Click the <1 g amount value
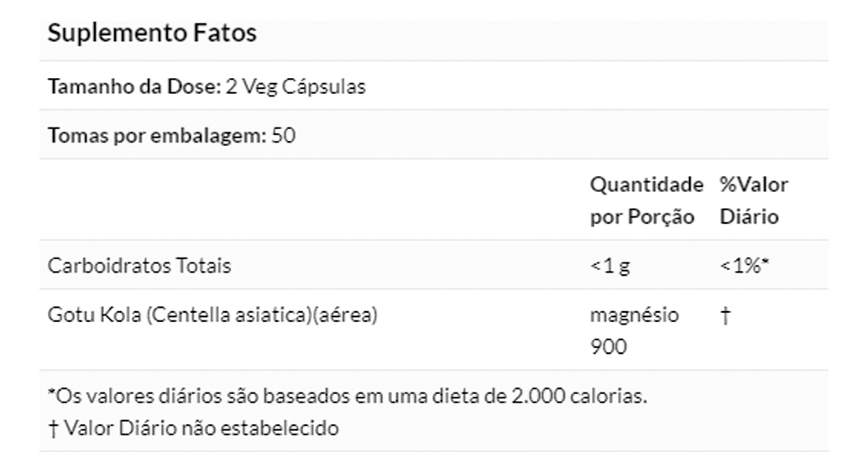The height and width of the screenshot is (473, 868). click(610, 266)
